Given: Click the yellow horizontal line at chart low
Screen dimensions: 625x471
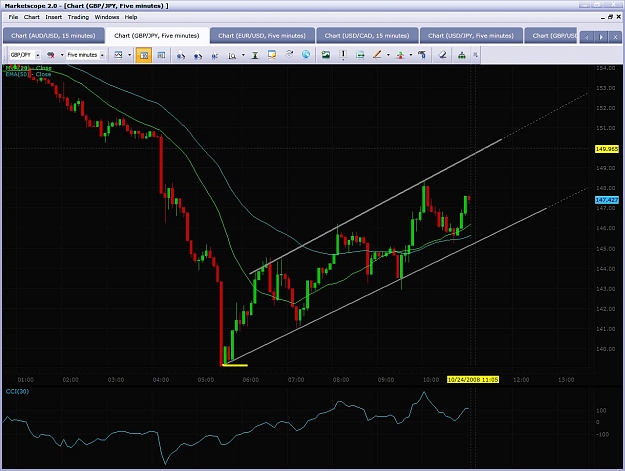Looking at the screenshot, I should (x=234, y=365).
